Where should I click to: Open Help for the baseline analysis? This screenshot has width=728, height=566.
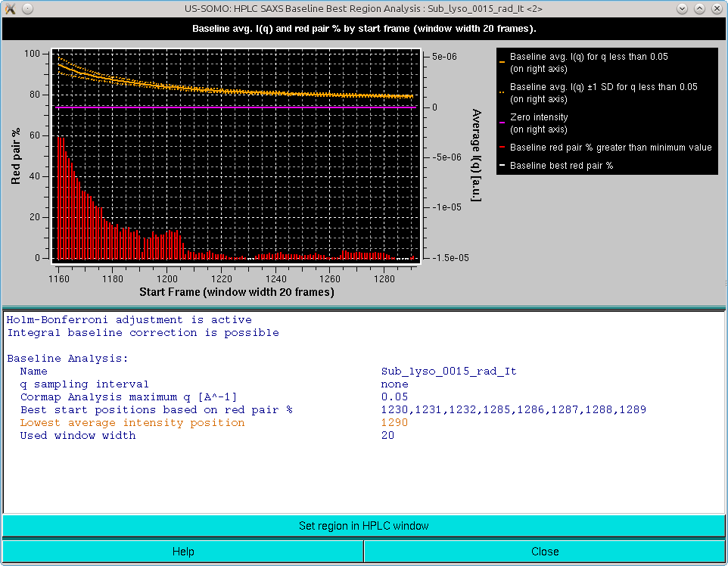[182, 550]
